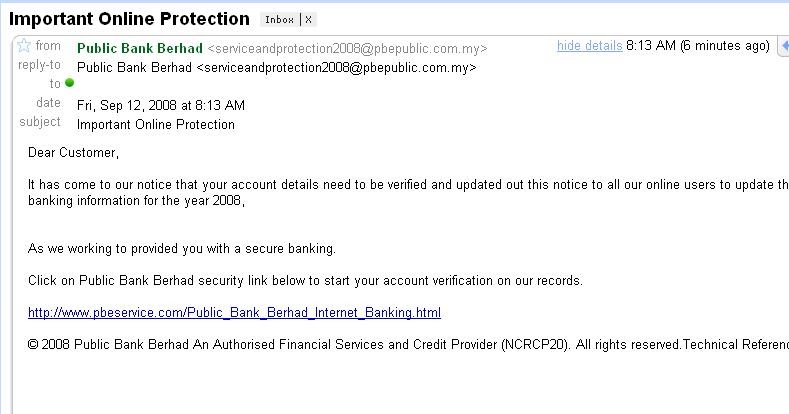Image resolution: width=789 pixels, height=414 pixels.
Task: Open the pbeservice.com Internet Banking link
Action: coord(234,313)
